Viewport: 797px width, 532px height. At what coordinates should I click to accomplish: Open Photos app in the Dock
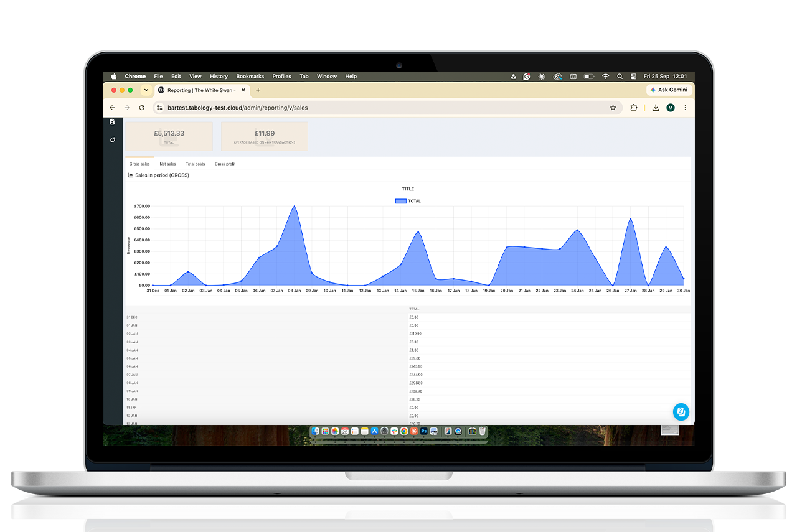pyautogui.click(x=335, y=431)
